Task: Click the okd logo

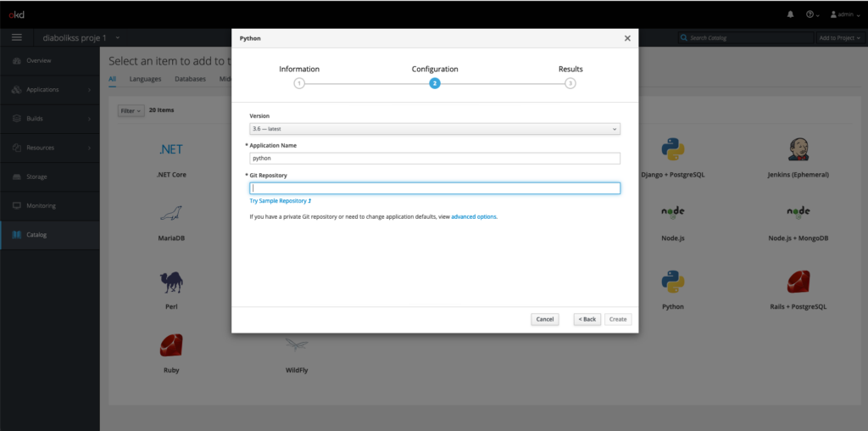Action: pyautogui.click(x=16, y=14)
